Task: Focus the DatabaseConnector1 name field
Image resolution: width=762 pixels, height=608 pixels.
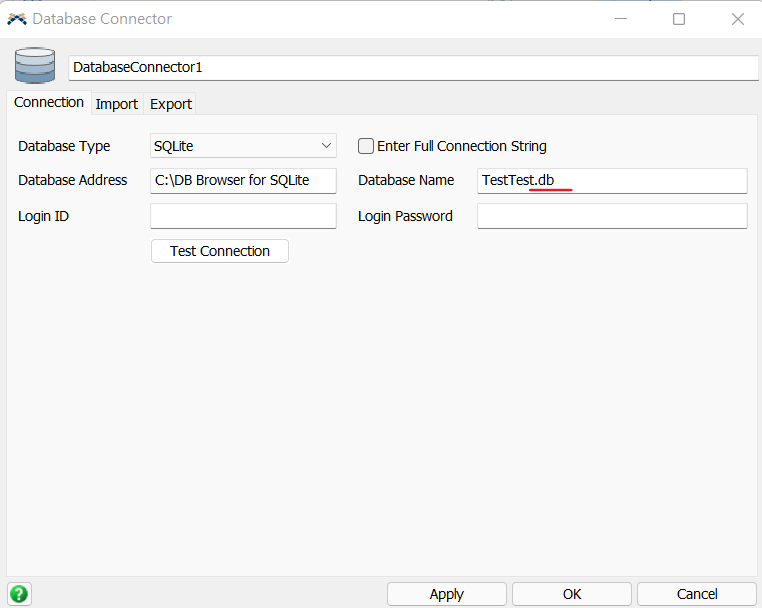Action: pyautogui.click(x=413, y=67)
